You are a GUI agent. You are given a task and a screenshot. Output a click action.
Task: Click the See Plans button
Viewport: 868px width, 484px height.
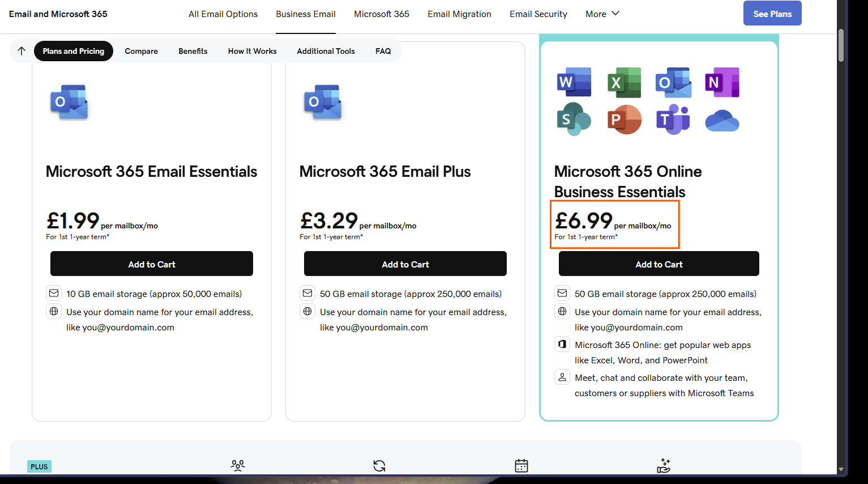[772, 14]
